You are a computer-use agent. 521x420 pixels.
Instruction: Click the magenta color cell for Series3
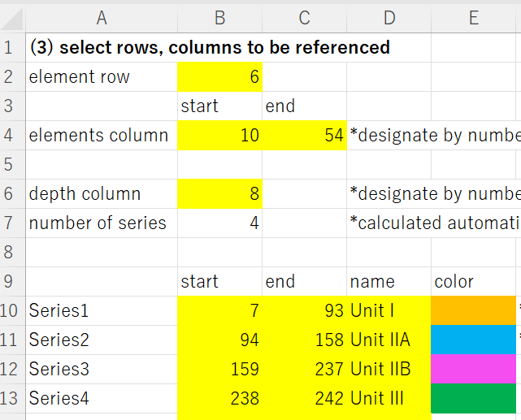click(474, 369)
